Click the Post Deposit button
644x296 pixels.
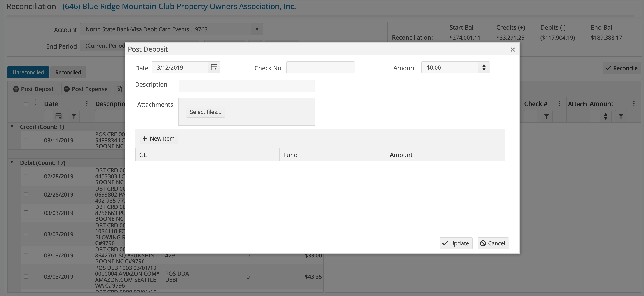pos(35,89)
